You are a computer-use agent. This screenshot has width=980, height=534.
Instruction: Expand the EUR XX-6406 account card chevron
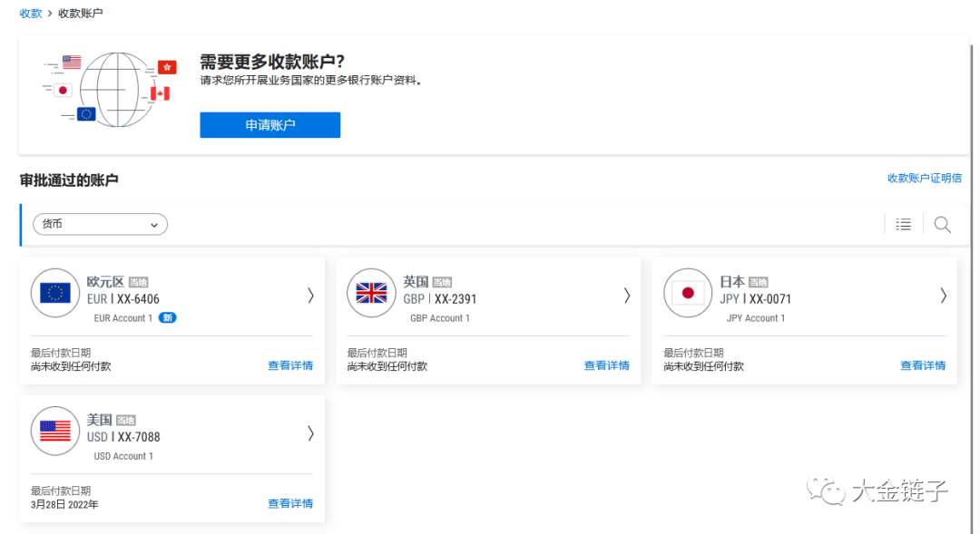pos(310,296)
